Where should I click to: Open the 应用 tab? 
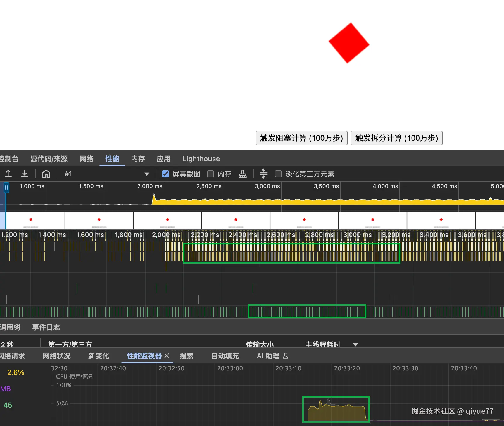click(164, 159)
